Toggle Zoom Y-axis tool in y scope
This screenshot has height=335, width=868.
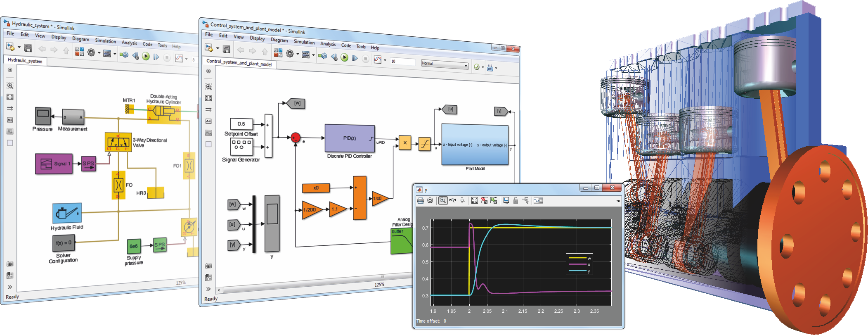pyautogui.click(x=463, y=200)
